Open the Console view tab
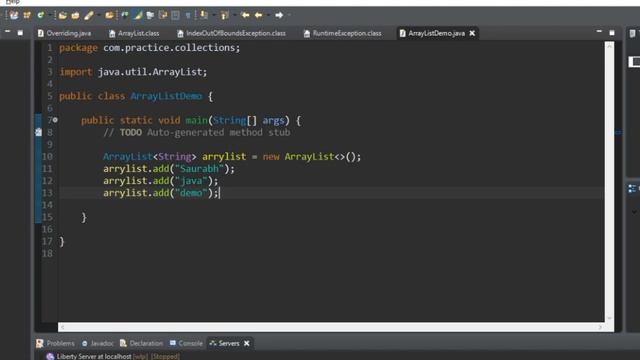 point(186,343)
